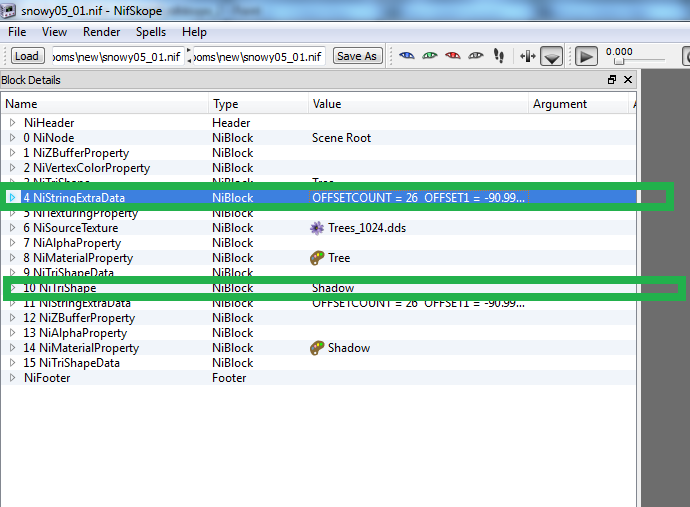Expand the 6 NiSourceTexture row
This screenshot has height=507, width=690.
pos(13,228)
